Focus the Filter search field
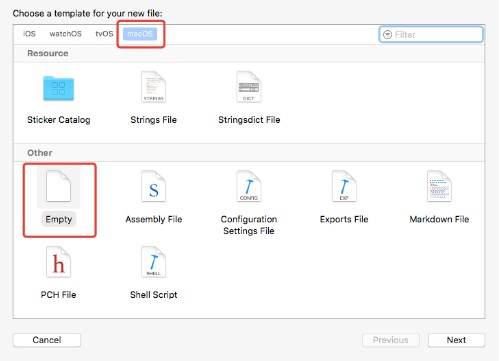 pos(431,34)
